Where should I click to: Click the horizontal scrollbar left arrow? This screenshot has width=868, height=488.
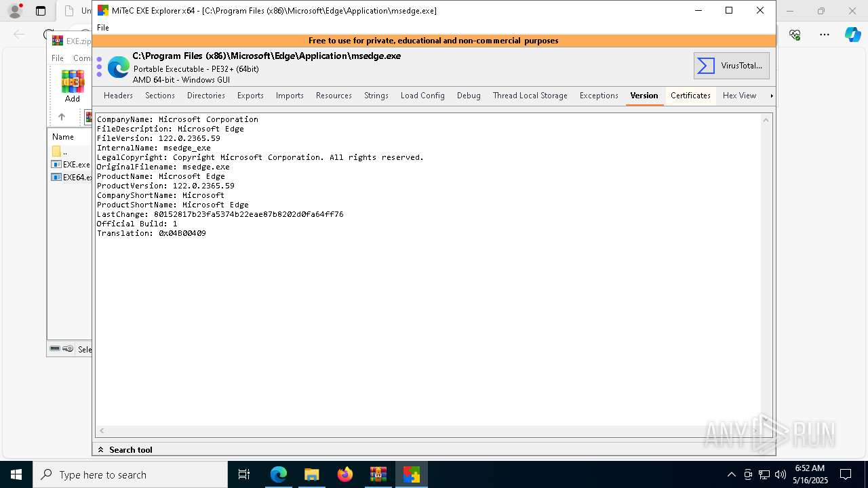[x=102, y=430]
